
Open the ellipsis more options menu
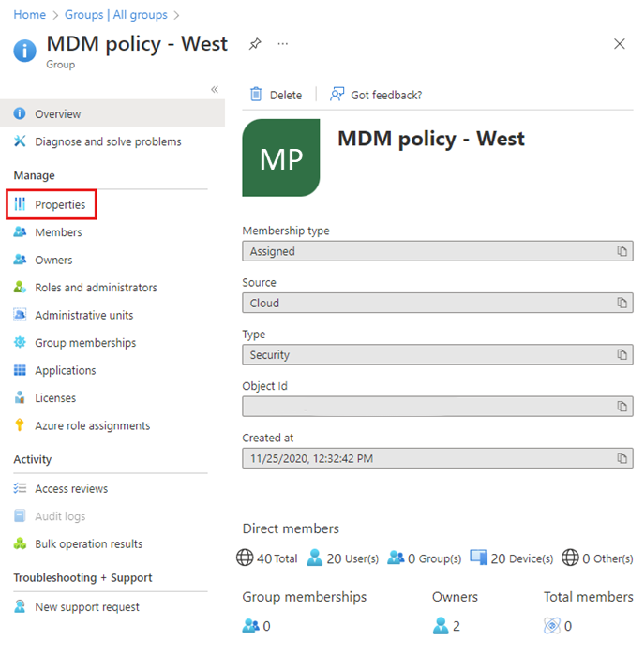[x=283, y=44]
